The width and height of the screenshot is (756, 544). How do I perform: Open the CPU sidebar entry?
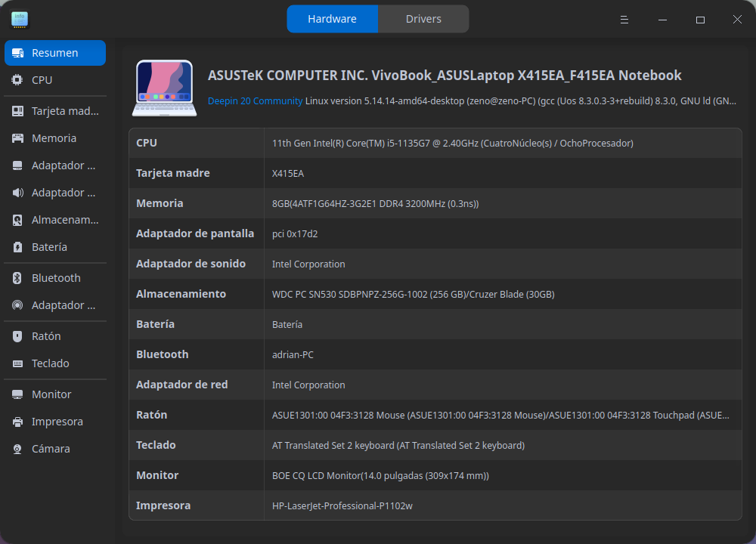pos(55,80)
